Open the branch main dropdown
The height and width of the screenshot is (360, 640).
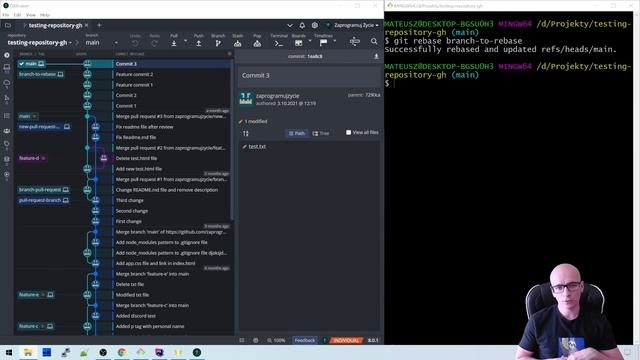[x=102, y=42]
